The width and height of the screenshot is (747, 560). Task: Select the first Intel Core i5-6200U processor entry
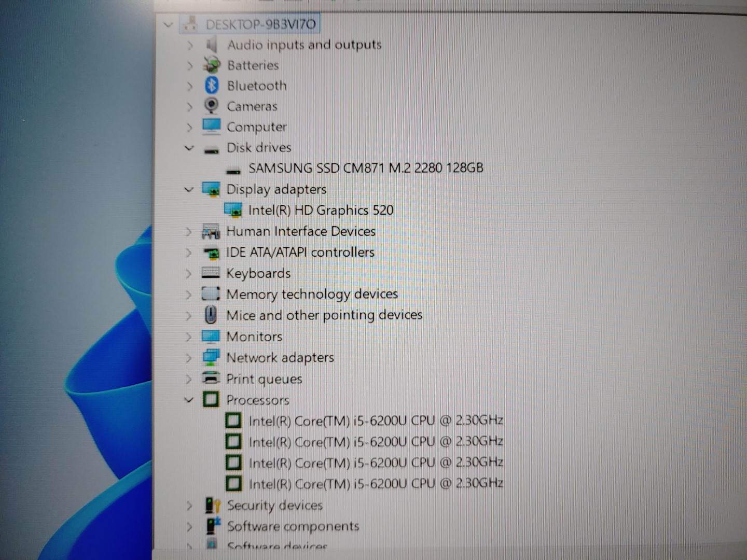(376, 421)
